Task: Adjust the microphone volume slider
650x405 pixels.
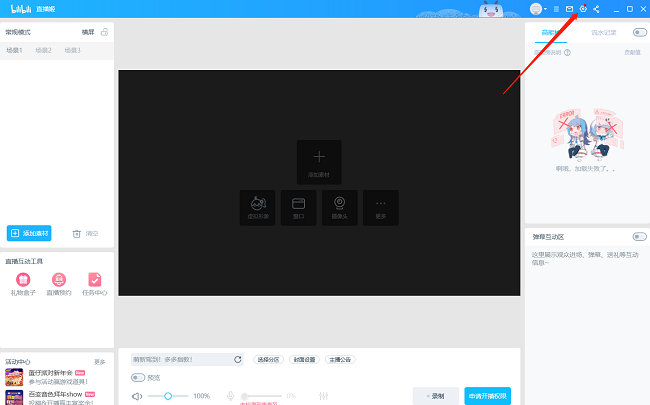Action: point(261,396)
